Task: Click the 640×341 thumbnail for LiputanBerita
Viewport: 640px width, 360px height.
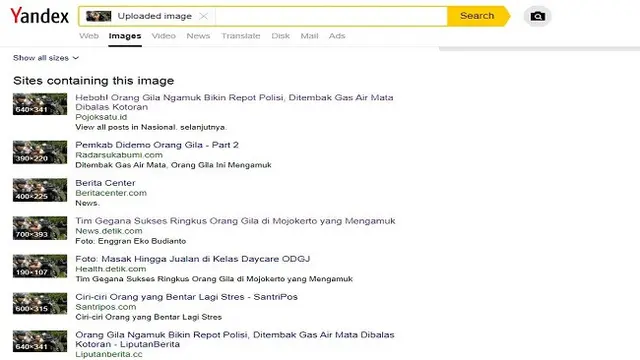Action: click(40, 341)
